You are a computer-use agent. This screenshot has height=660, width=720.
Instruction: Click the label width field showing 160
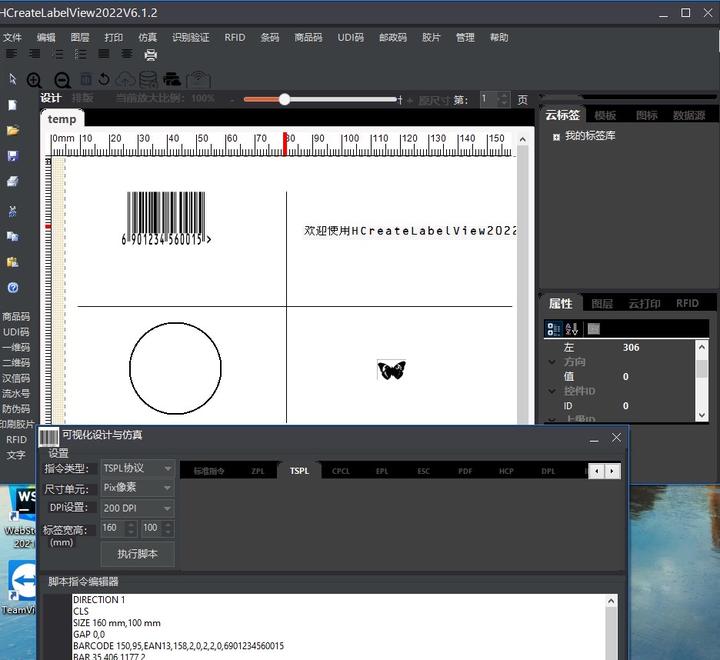click(110, 528)
